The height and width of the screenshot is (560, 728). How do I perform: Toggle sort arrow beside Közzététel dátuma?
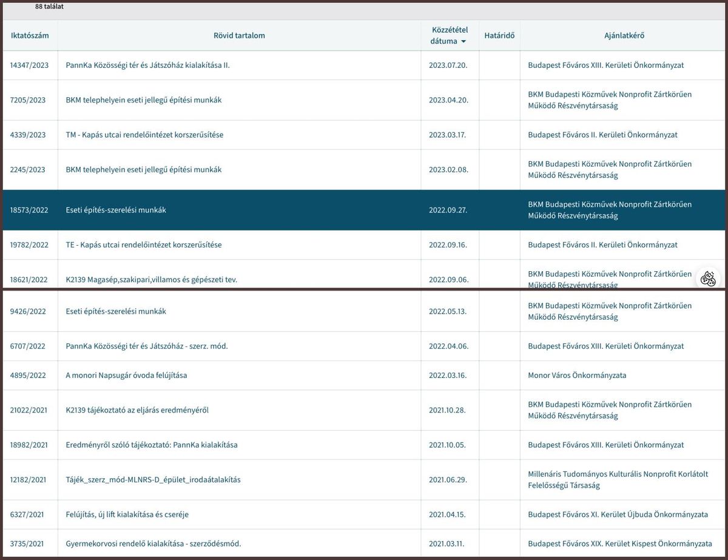tap(463, 42)
